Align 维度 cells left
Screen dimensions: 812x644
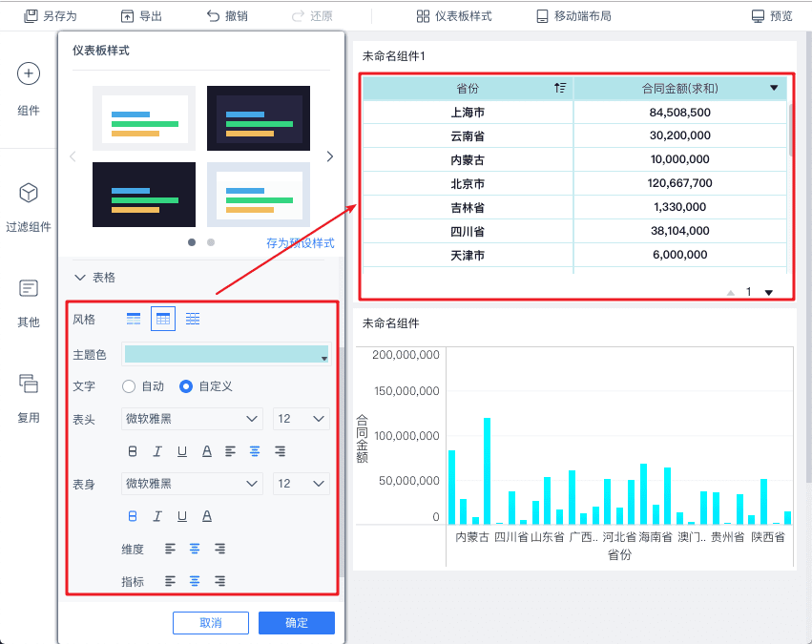[x=171, y=549]
